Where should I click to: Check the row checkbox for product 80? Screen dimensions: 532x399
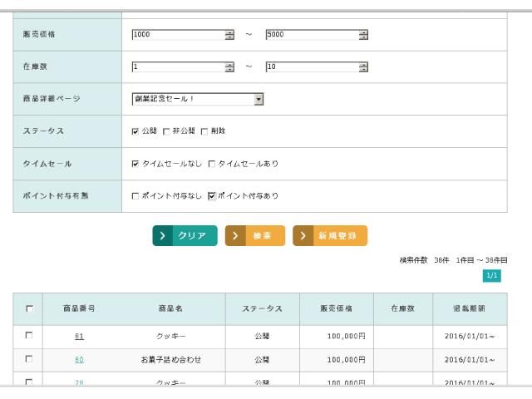click(29, 359)
